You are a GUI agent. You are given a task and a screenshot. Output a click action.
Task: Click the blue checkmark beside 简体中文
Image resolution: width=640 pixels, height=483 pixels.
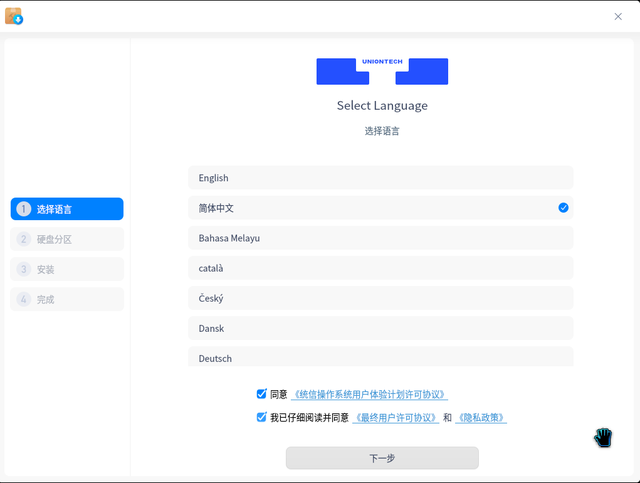click(563, 208)
